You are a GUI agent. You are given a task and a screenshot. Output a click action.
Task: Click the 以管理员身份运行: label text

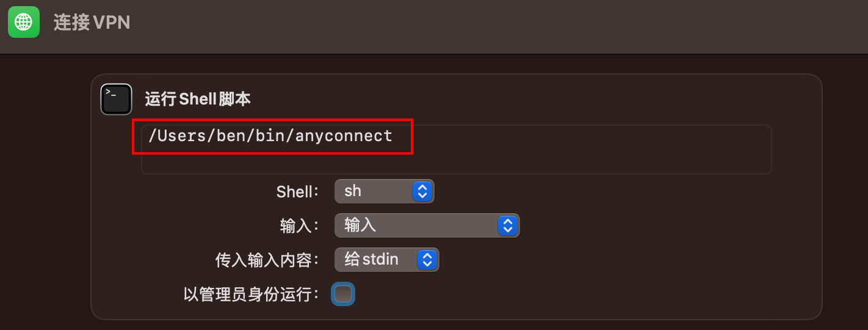tap(251, 295)
